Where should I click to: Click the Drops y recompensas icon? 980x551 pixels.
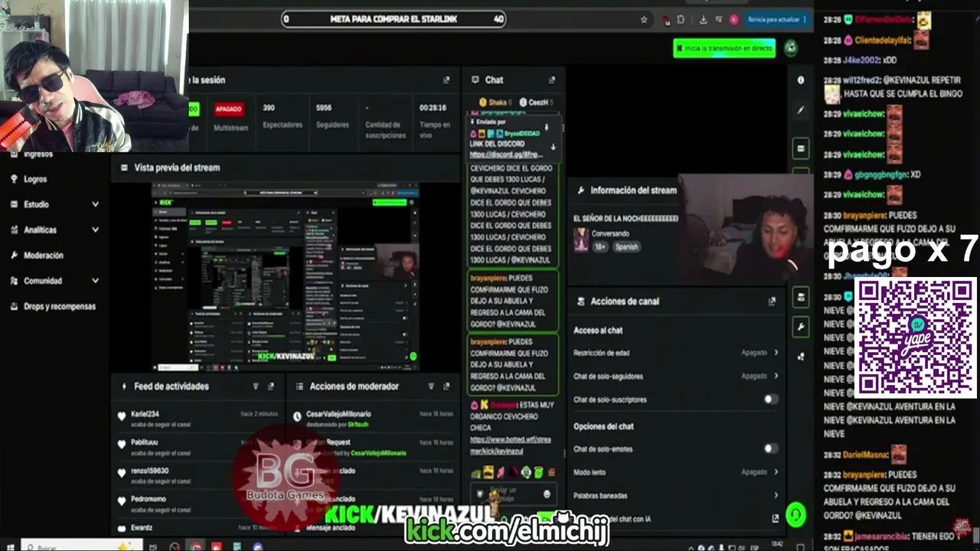pyautogui.click(x=14, y=306)
